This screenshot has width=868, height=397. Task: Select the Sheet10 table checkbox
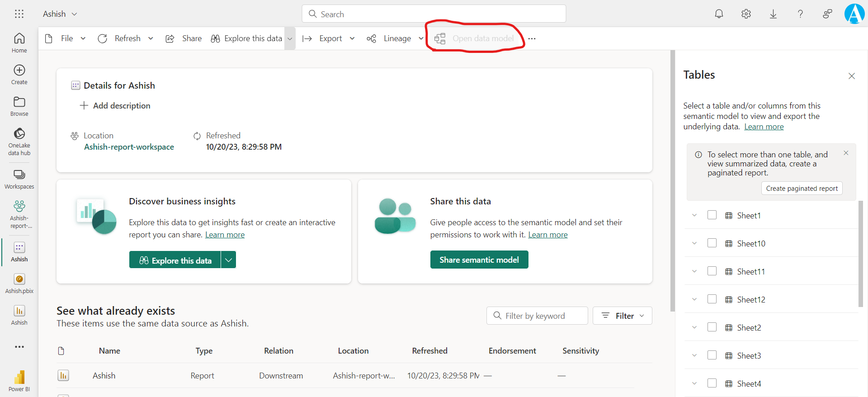pos(712,243)
